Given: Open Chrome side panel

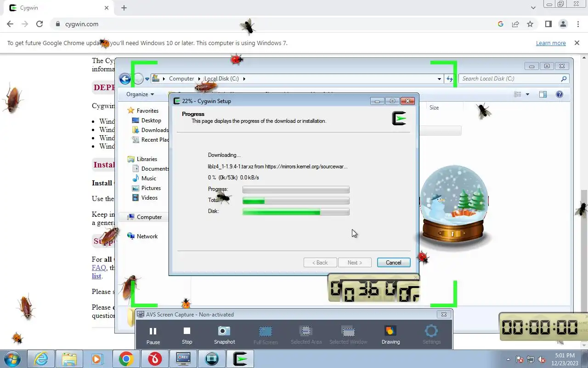Looking at the screenshot, I should [548, 24].
